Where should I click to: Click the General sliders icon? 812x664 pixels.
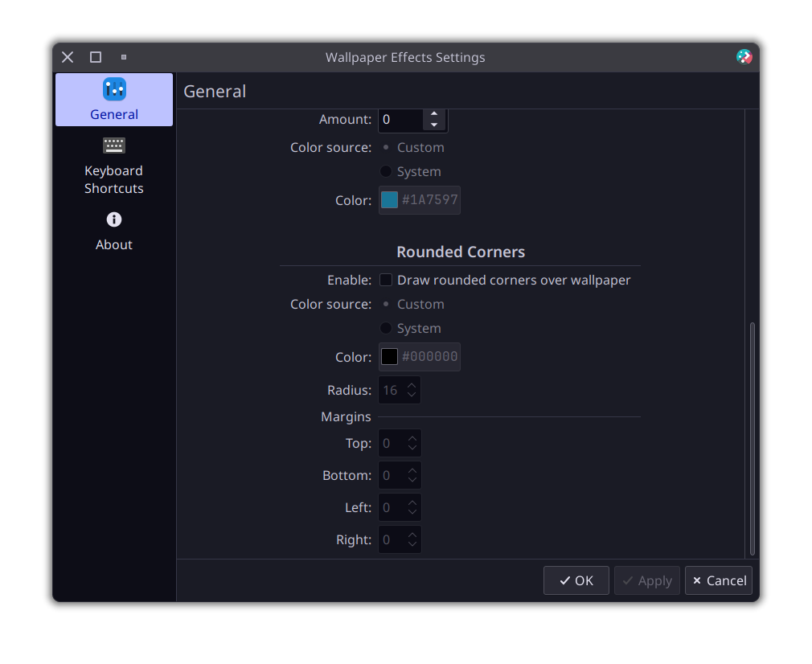click(114, 89)
